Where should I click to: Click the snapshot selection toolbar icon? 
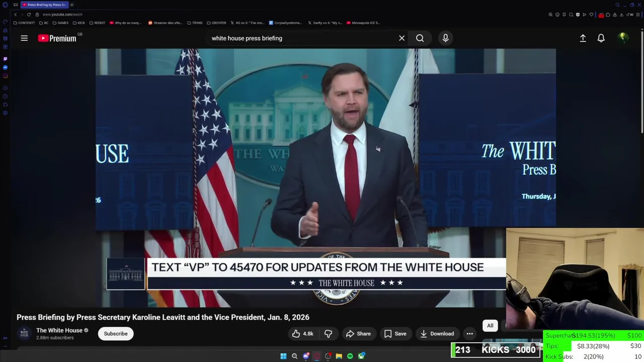pyautogui.click(x=571, y=15)
